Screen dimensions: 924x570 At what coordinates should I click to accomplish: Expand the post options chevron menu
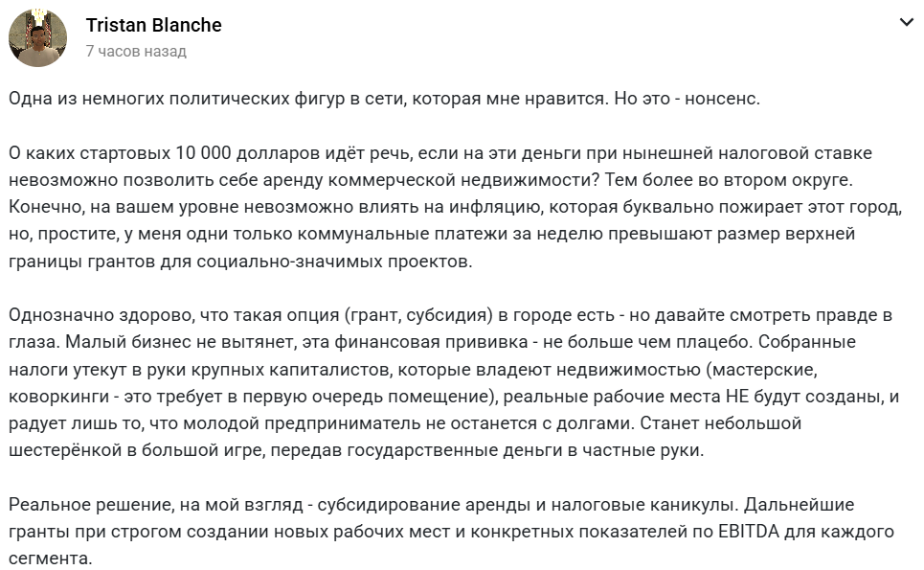click(907, 22)
